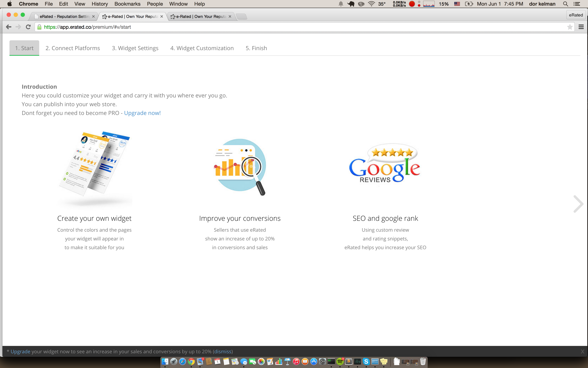Go to 2. Connect Platforms step

point(73,48)
